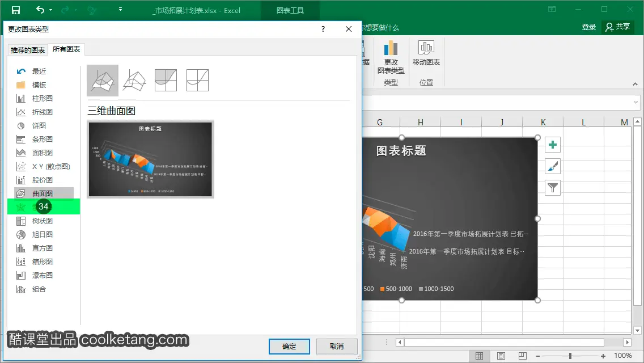Click the 500-1000 orange legend entry
644x363 pixels.
pyautogui.click(x=396, y=289)
